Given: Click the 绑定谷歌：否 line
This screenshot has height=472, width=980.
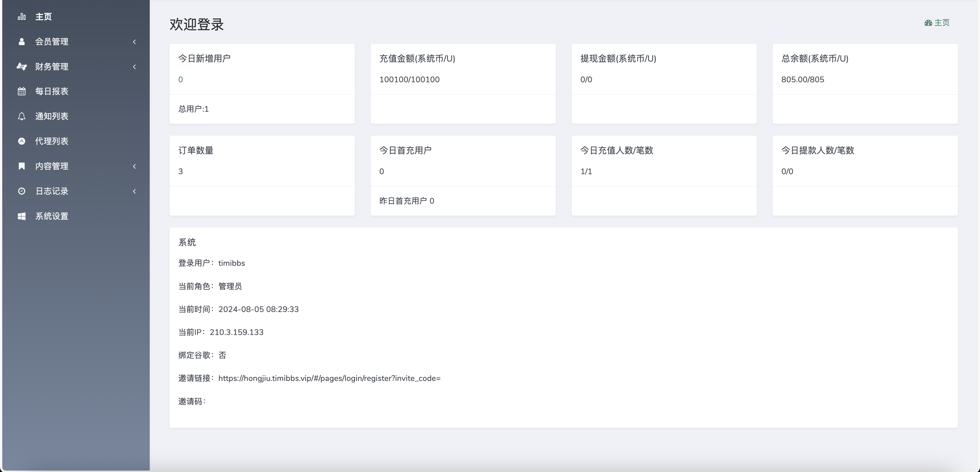Looking at the screenshot, I should [x=202, y=355].
